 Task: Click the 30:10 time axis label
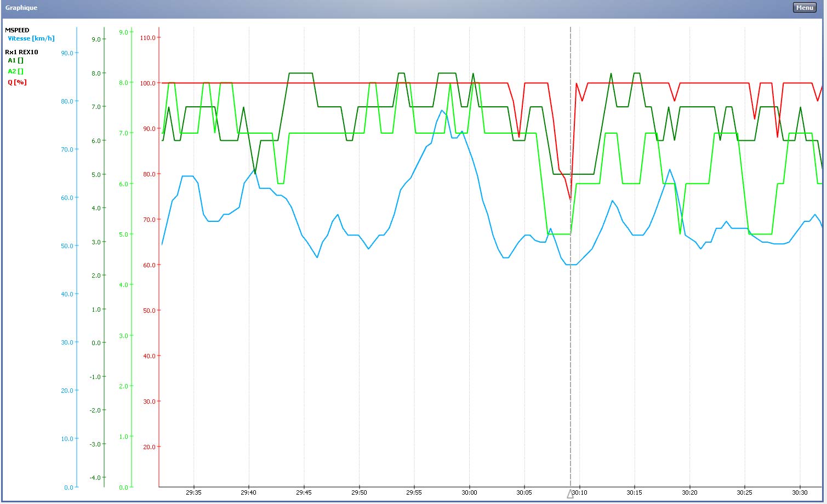tap(580, 492)
